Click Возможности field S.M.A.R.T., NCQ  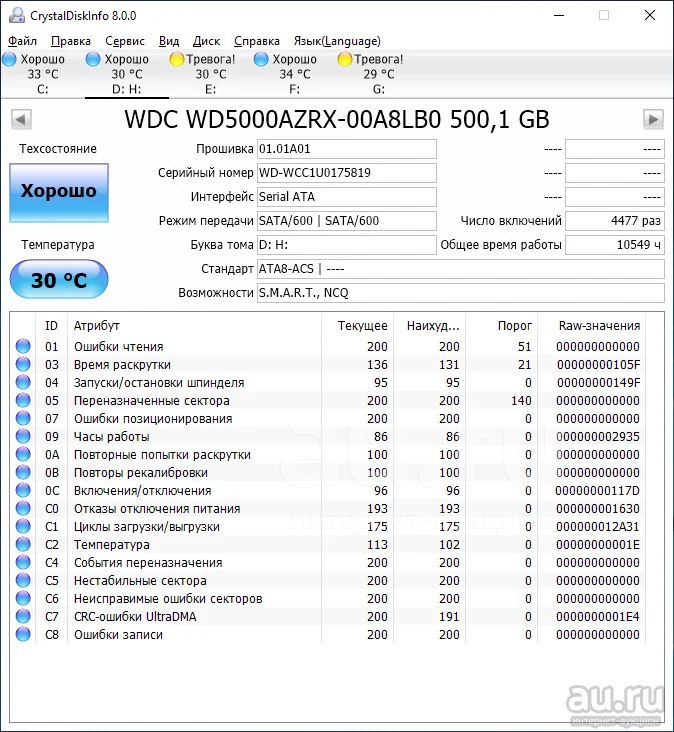(460, 293)
